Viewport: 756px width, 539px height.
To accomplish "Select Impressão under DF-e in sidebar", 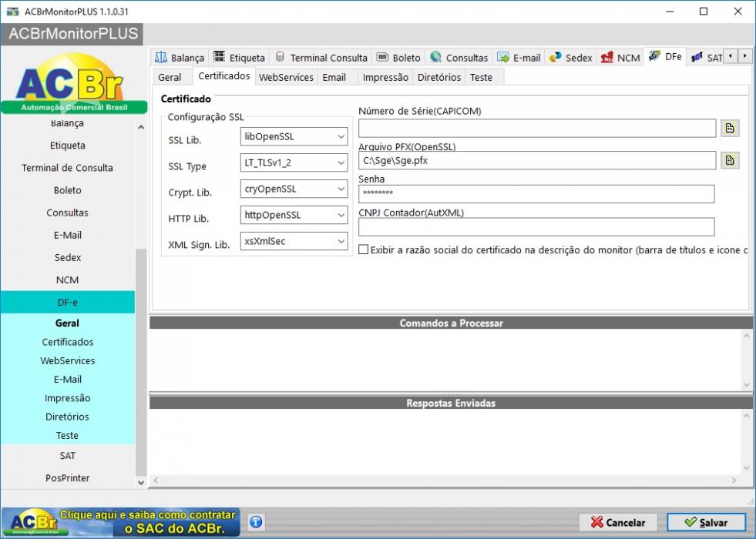I will tap(68, 398).
